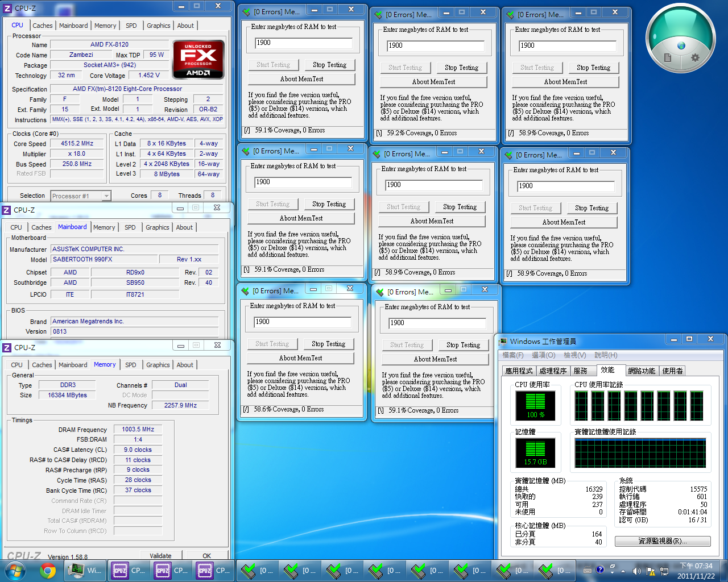Open the document icon on the round gadget
The height and width of the screenshot is (582, 728).
[x=668, y=57]
